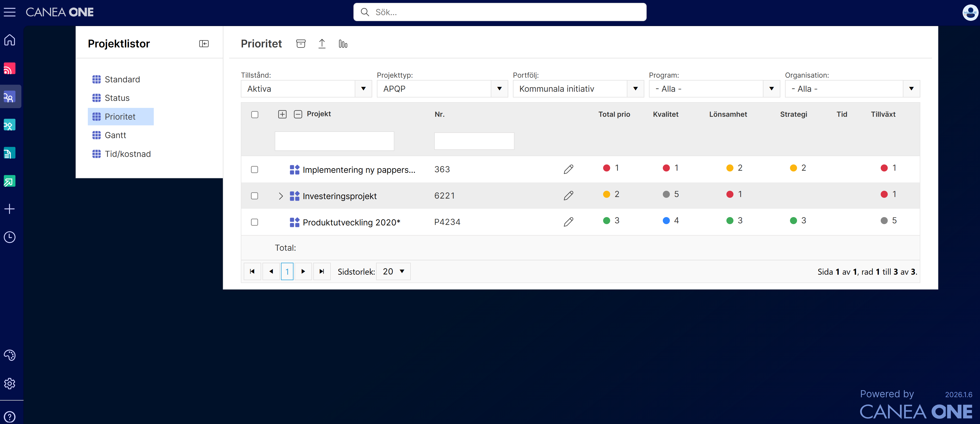Go to the last page button
This screenshot has width=980, height=424.
tap(322, 272)
